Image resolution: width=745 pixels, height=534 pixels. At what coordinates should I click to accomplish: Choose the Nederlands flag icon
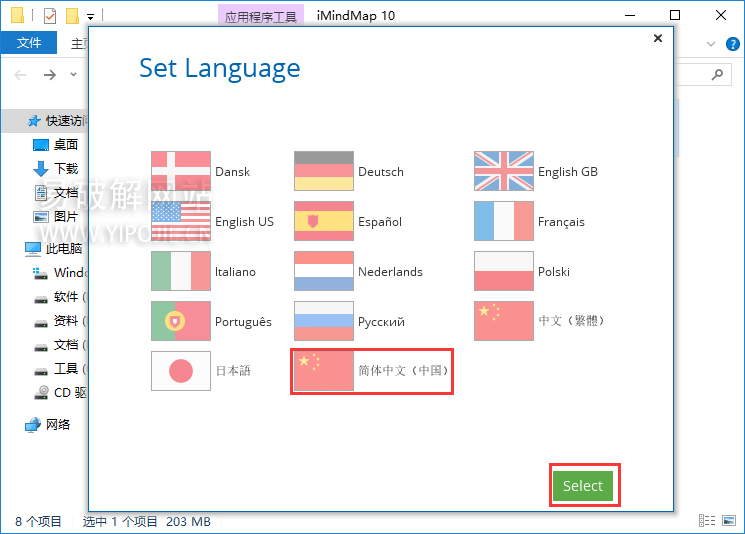[x=324, y=271]
